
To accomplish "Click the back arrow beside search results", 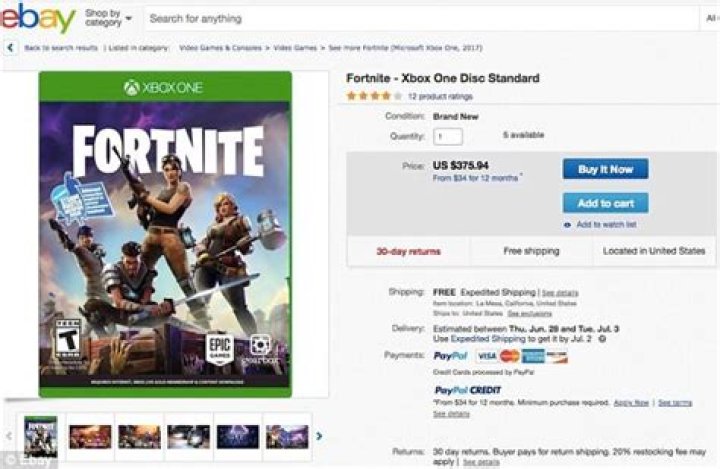I will (10, 47).
